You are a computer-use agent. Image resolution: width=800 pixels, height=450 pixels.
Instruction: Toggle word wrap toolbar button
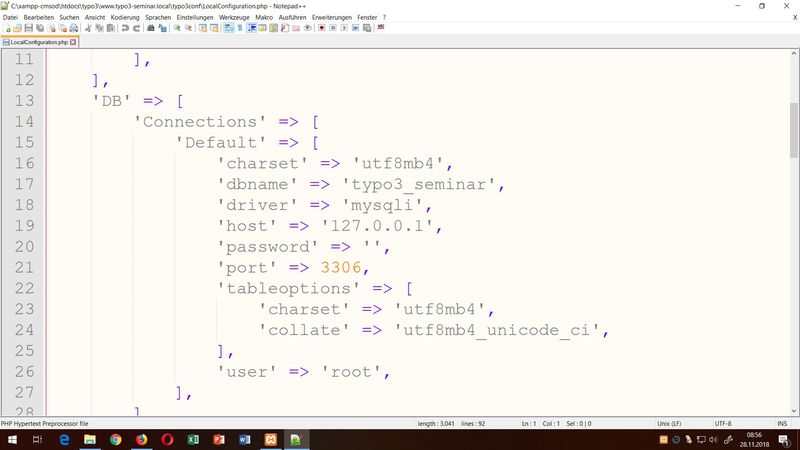pos(229,28)
